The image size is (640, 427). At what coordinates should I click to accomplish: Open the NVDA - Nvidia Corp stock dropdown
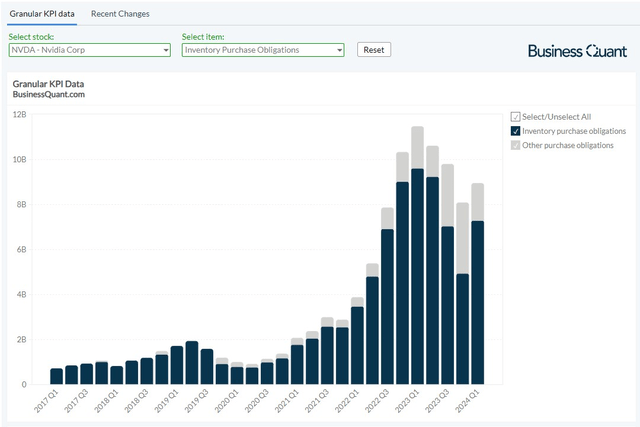[89, 49]
